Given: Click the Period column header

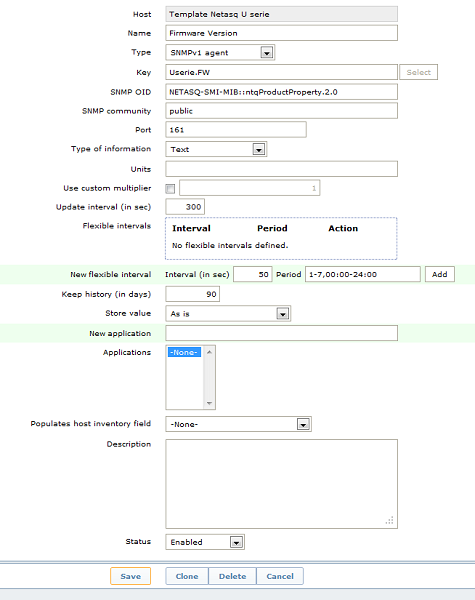Looking at the screenshot, I should (x=272, y=228).
